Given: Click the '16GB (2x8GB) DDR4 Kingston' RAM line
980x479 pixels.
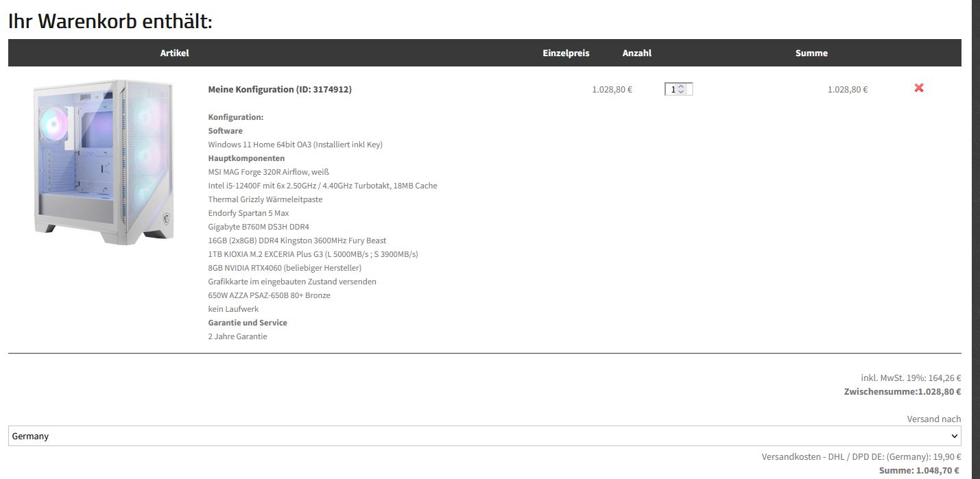Looking at the screenshot, I should 297,241.
